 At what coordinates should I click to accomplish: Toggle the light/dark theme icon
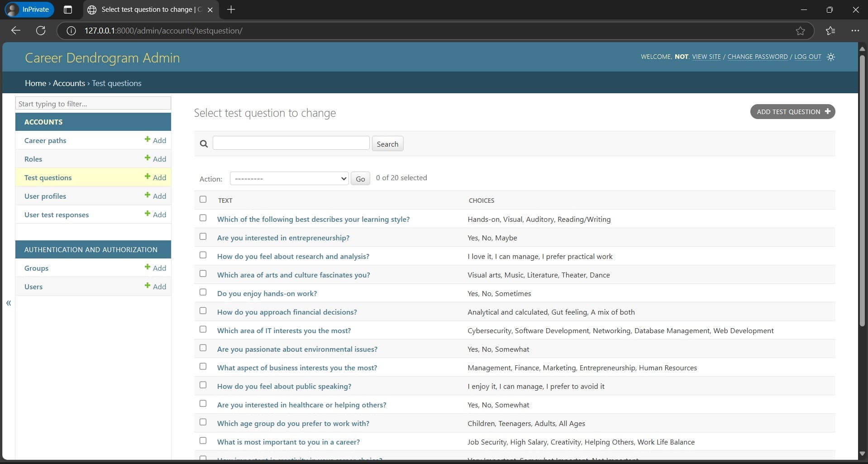830,57
